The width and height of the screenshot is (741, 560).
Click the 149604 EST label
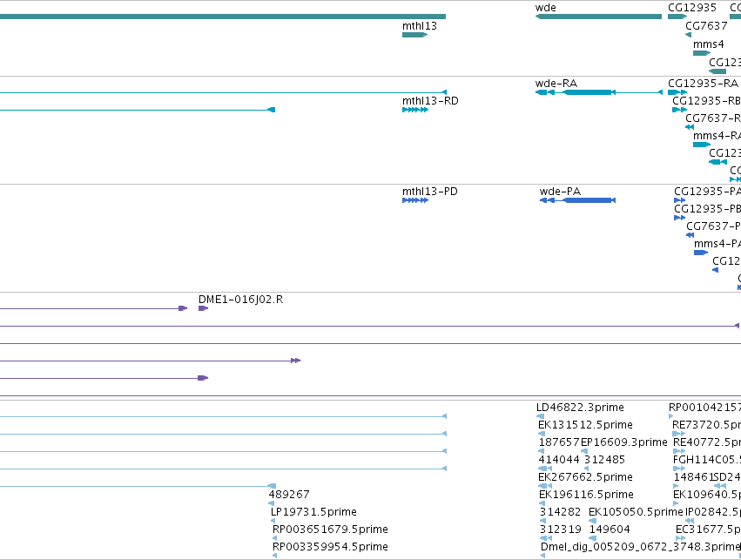pos(610,530)
